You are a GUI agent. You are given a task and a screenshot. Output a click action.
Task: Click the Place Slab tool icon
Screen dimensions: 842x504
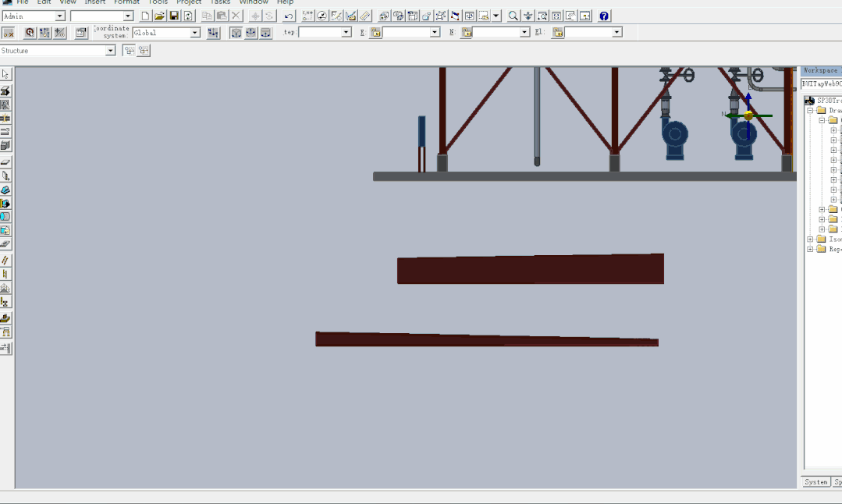coord(5,161)
